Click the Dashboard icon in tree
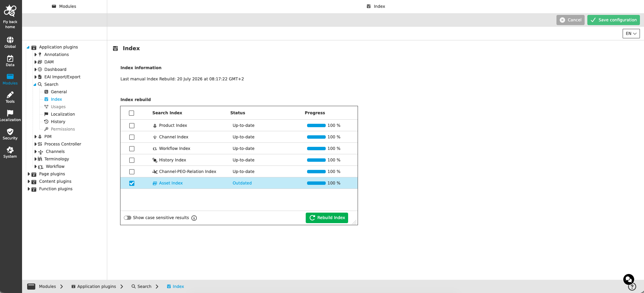Image resolution: width=644 pixels, height=293 pixels. pyautogui.click(x=40, y=70)
